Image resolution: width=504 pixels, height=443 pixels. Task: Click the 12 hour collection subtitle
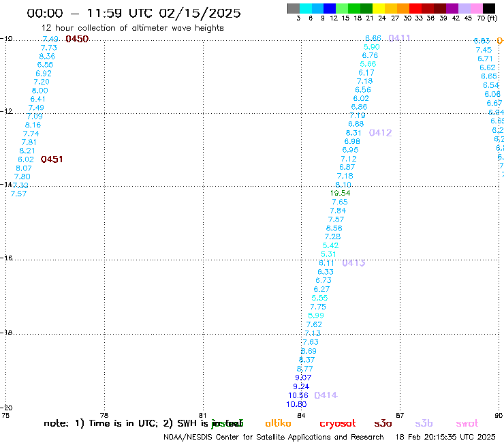[x=132, y=29]
